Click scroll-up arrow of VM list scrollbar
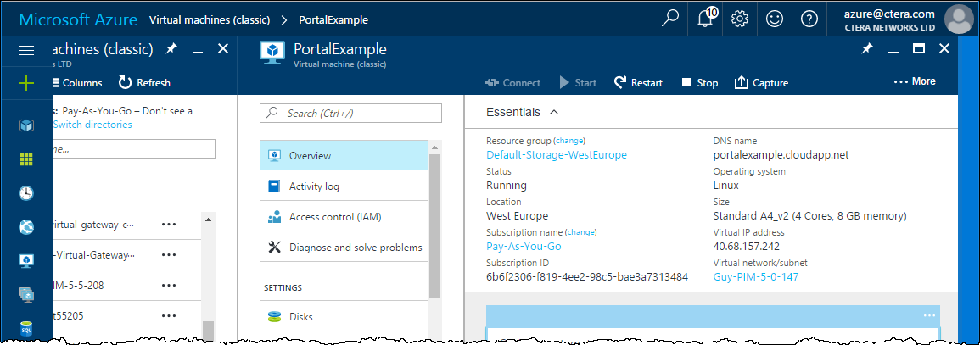The image size is (980, 345). pyautogui.click(x=208, y=220)
